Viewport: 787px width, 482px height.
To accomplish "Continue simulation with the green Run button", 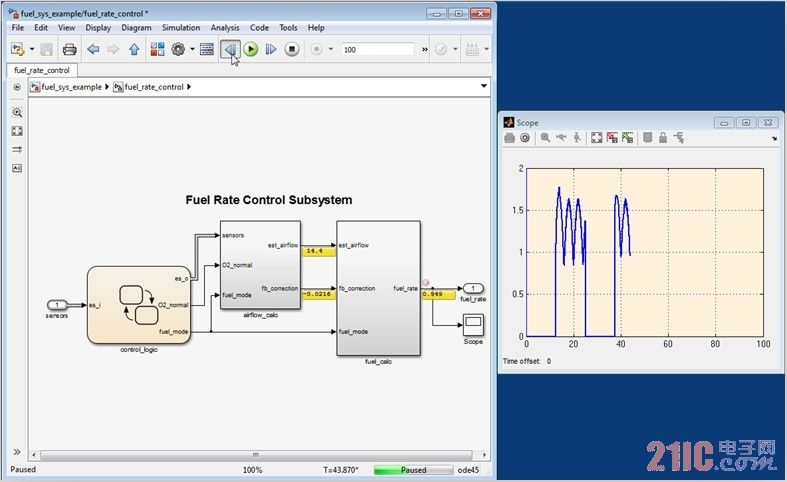I will click(251, 49).
